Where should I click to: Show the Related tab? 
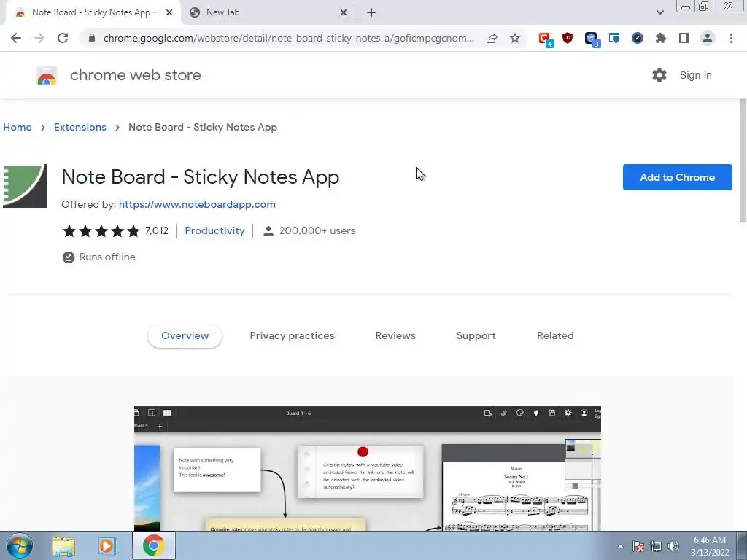click(555, 335)
